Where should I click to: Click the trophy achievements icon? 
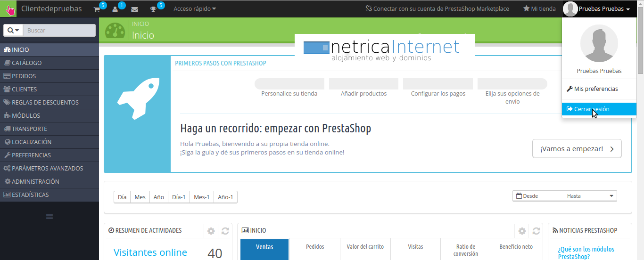point(153,9)
